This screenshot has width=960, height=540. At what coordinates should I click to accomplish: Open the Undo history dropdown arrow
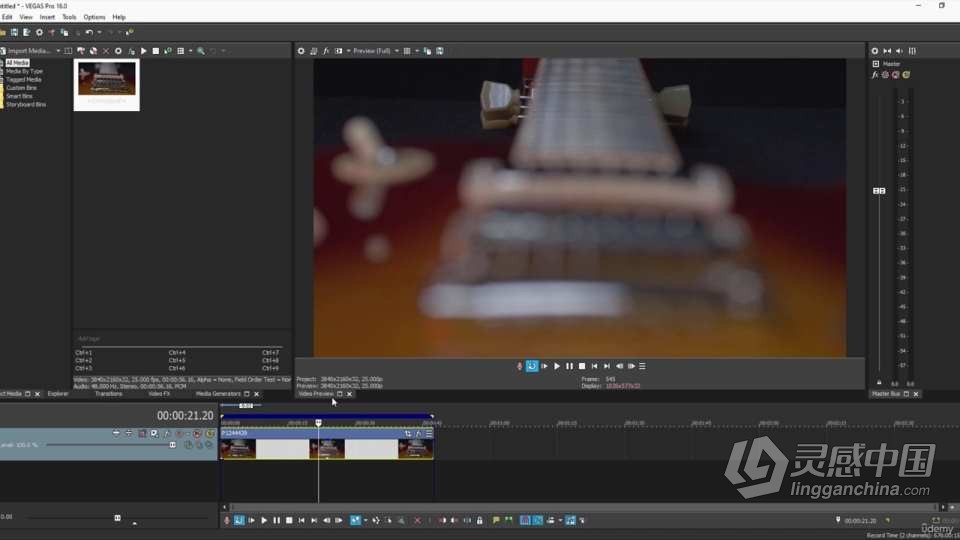pos(99,32)
